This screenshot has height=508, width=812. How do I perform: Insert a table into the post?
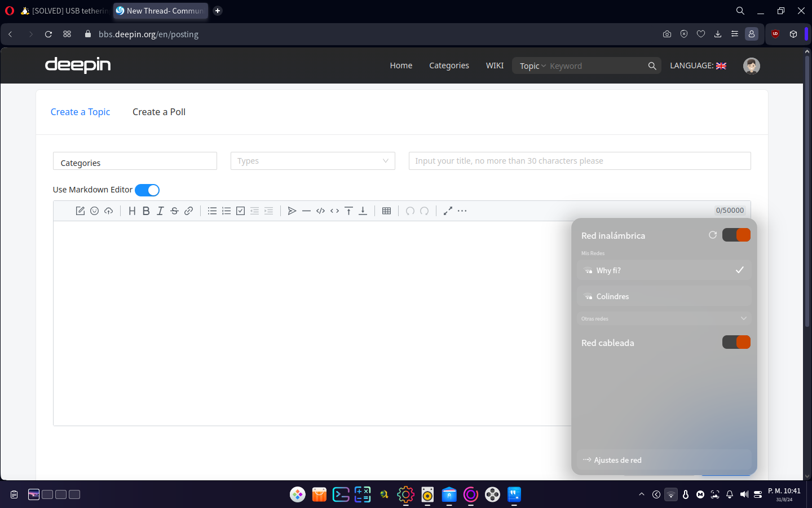(386, 211)
